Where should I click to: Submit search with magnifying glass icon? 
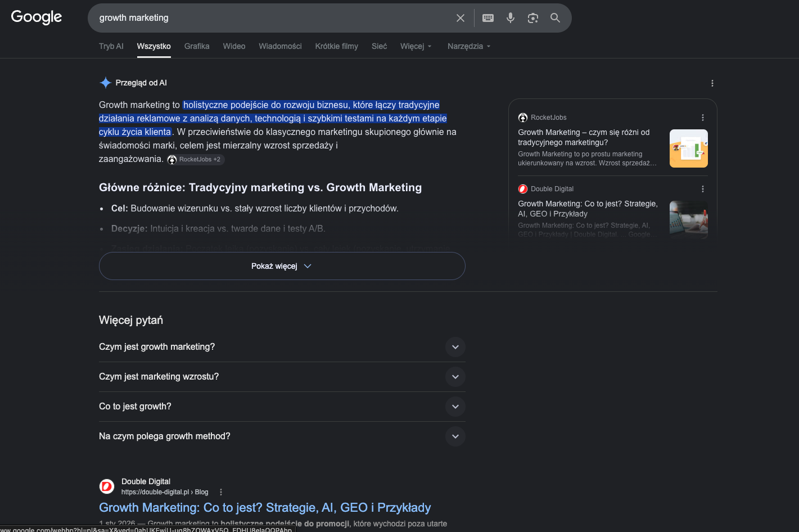[x=555, y=18]
